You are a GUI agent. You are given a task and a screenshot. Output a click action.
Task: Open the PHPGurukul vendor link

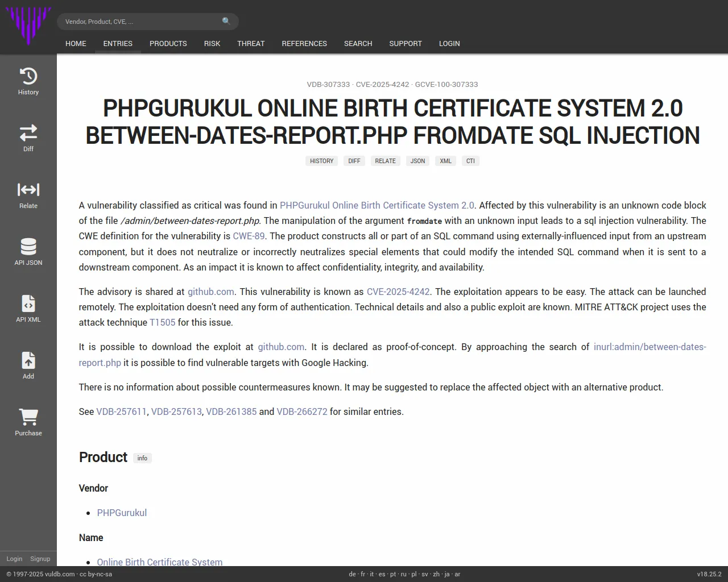click(122, 513)
